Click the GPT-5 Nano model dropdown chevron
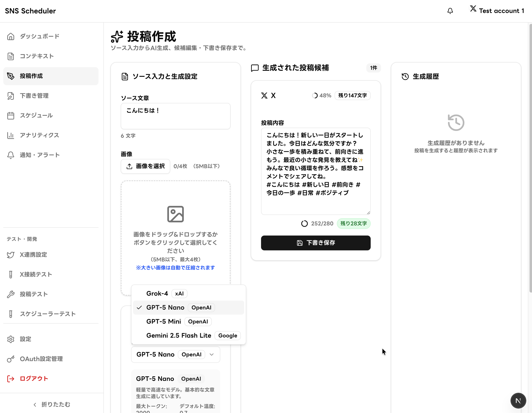This screenshot has height=413, width=532. [211, 355]
